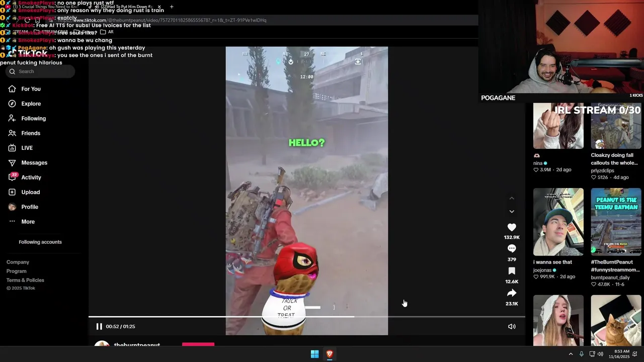Screen dimensions: 644x362
Task: Show hidden tray icons chevron
Action: point(571,354)
